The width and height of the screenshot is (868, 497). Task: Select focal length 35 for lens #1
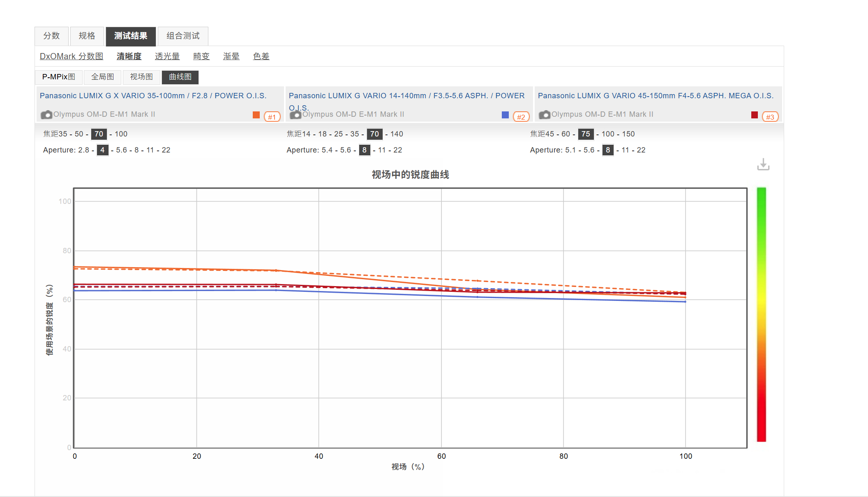(x=63, y=134)
